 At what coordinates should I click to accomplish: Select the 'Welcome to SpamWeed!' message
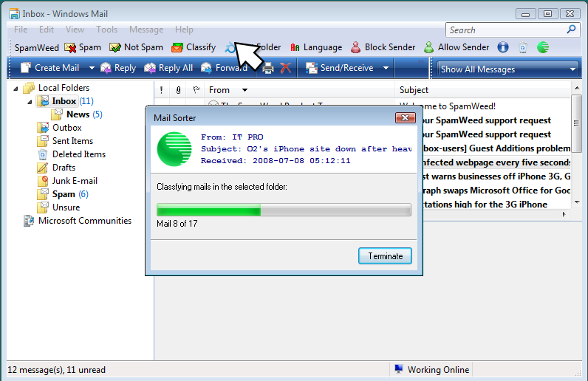(x=459, y=106)
